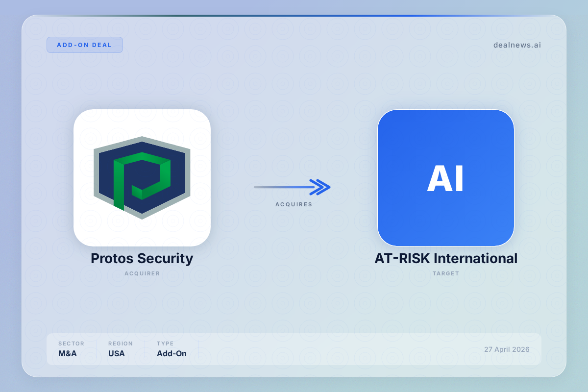Click the blue gradient bar atop card
Viewport: 588px width, 392px height.
294,16
